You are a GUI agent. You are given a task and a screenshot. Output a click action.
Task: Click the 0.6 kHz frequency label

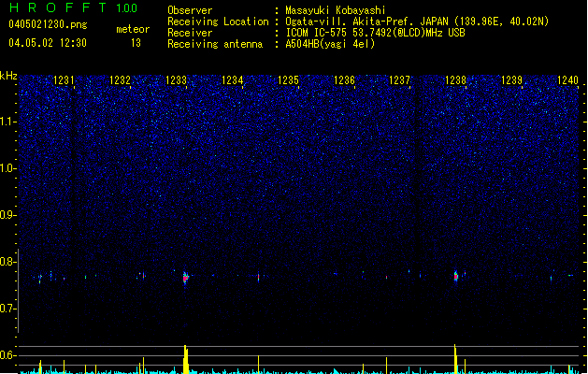[8, 355]
